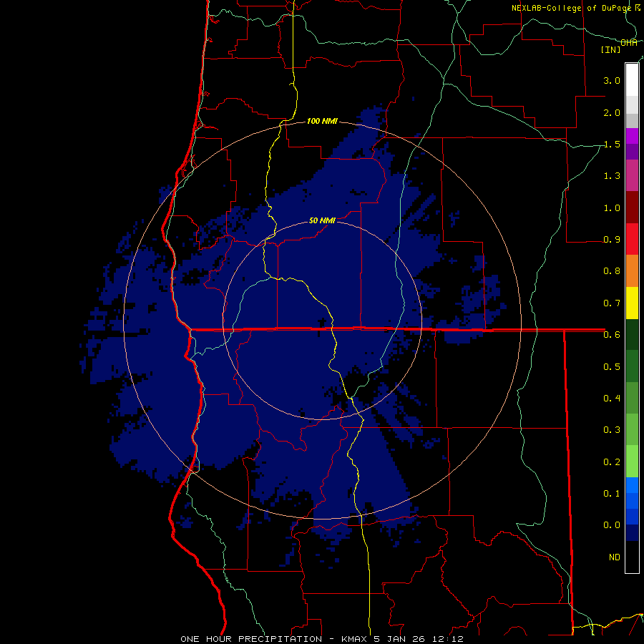This screenshot has width=644, height=644.
Task: Pick the orange swatch beside 0.8
Action: click(x=632, y=270)
